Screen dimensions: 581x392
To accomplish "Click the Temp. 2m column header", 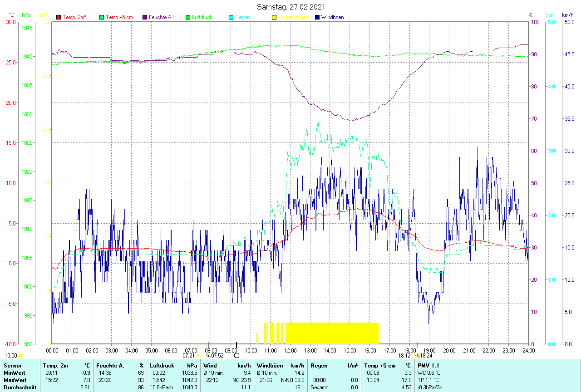I will point(55,365).
